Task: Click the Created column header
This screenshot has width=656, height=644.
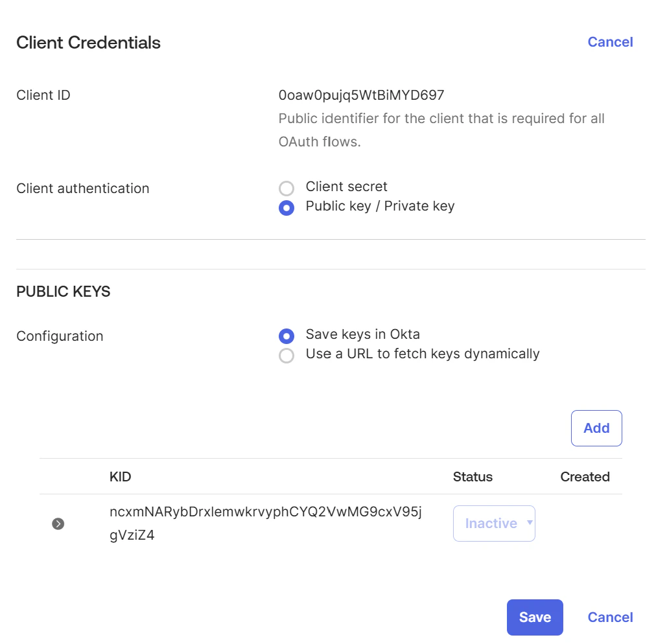Action: (585, 476)
